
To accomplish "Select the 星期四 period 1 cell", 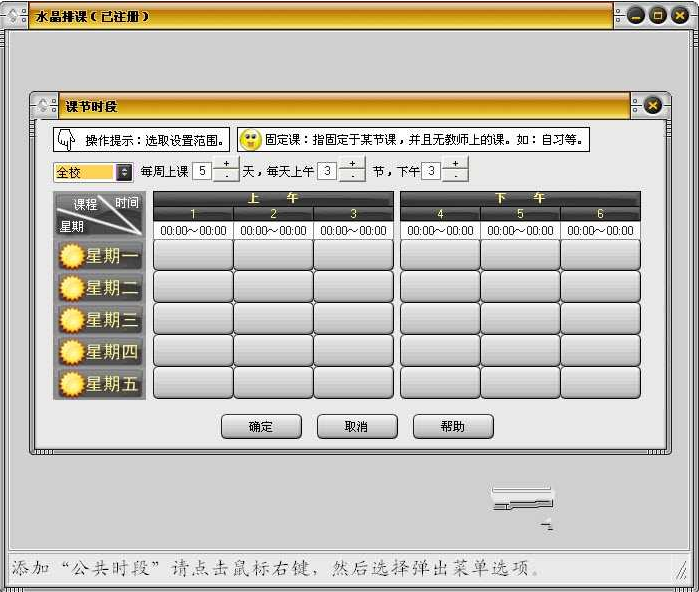I will [193, 350].
